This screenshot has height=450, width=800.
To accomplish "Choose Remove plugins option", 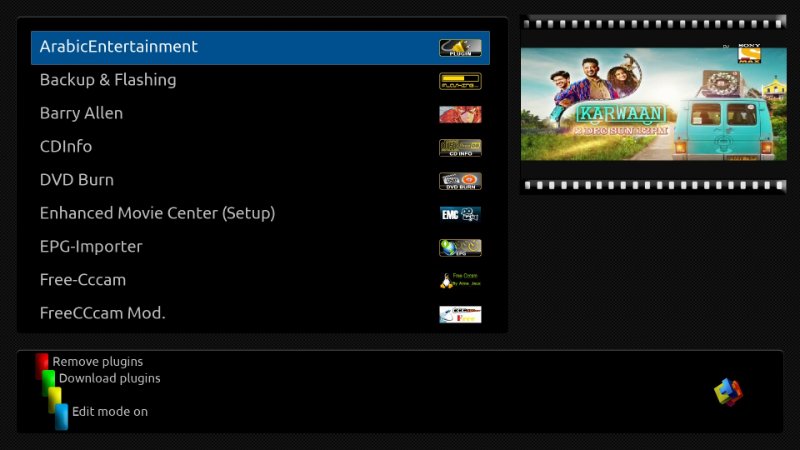I will click(x=97, y=362).
